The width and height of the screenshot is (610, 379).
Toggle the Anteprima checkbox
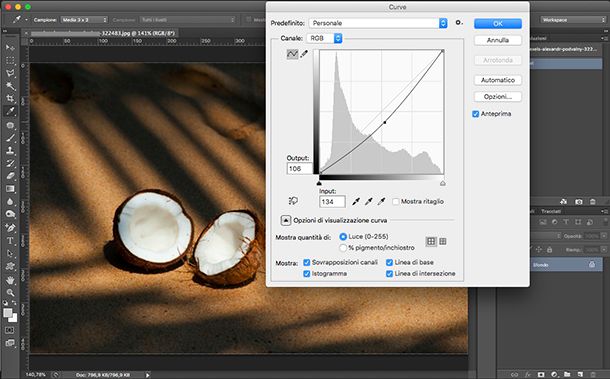(475, 114)
